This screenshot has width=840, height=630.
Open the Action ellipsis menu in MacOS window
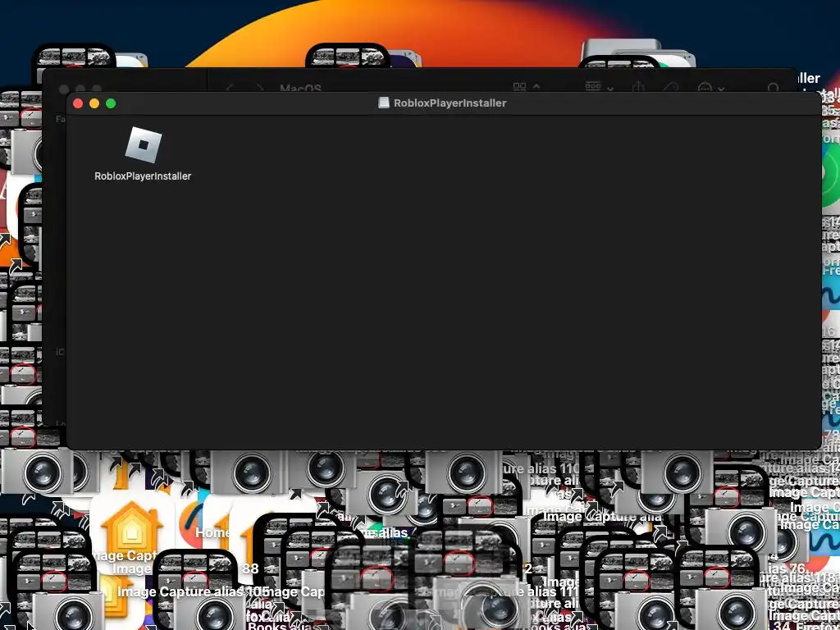(x=711, y=87)
